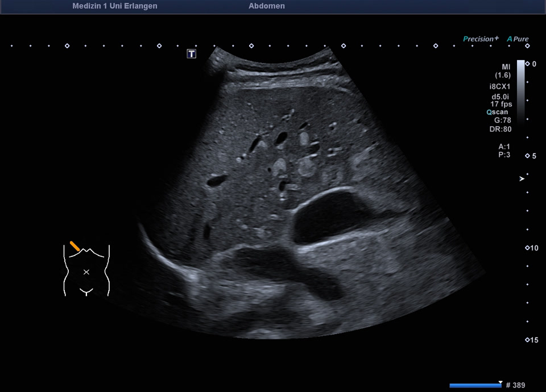Image resolution: width=546 pixels, height=392 pixels.
Task: Toggle the APure imaging mode
Action: [x=518, y=39]
